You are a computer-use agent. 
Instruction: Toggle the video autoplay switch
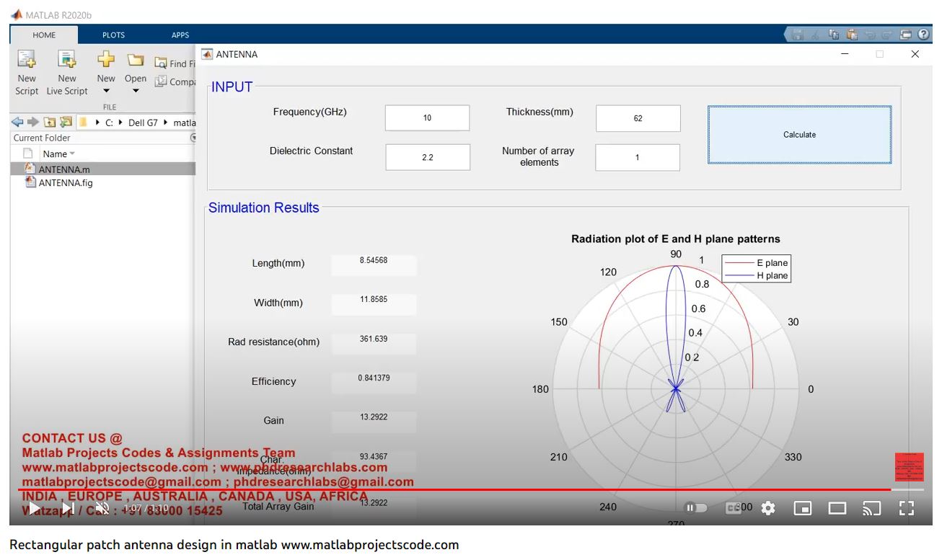695,508
